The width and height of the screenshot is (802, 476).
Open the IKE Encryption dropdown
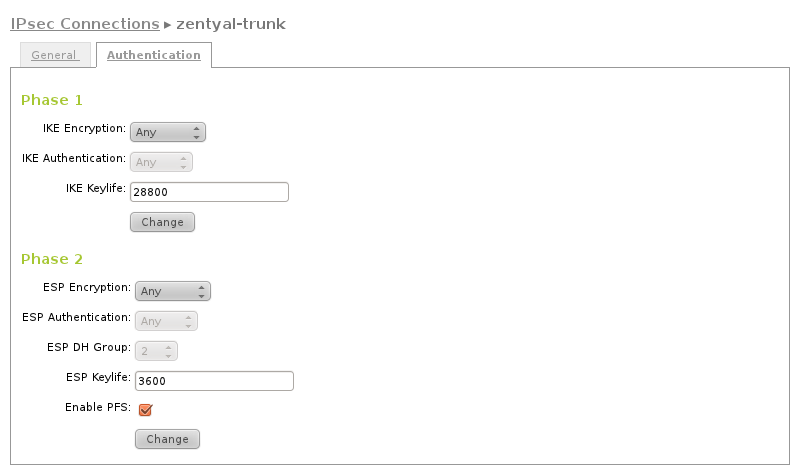tap(167, 132)
